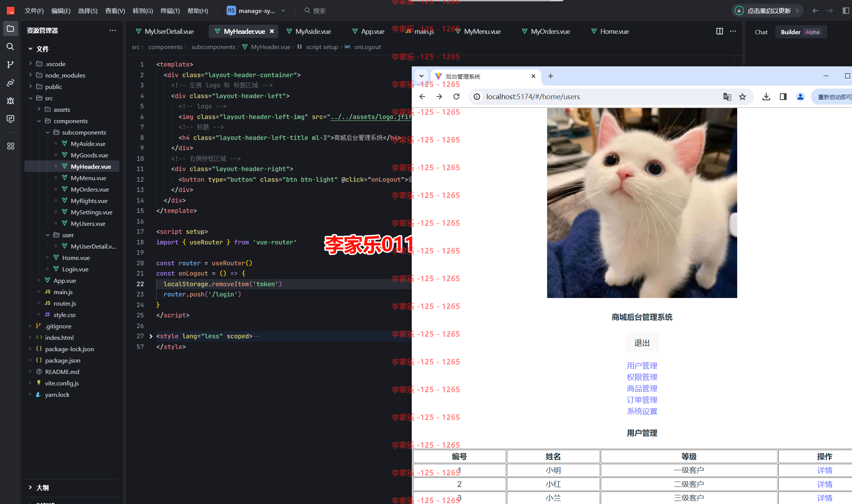Screen dimensions: 852x504
Task: Open the 编辑(E) menu
Action: tap(61, 11)
